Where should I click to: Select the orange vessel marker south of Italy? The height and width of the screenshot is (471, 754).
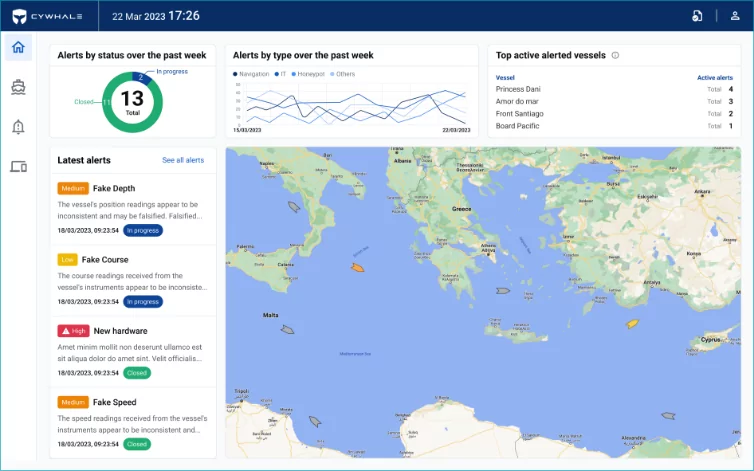pyautogui.click(x=357, y=267)
